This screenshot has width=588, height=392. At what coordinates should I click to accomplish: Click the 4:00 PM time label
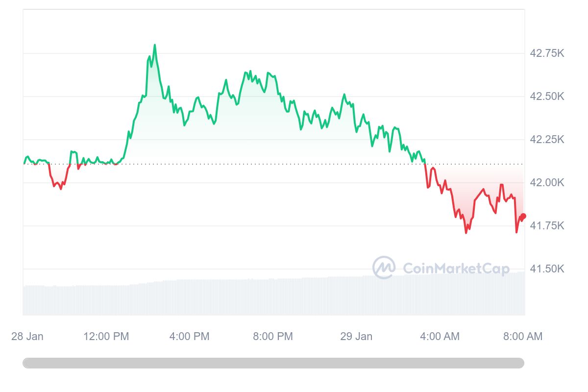coord(189,337)
